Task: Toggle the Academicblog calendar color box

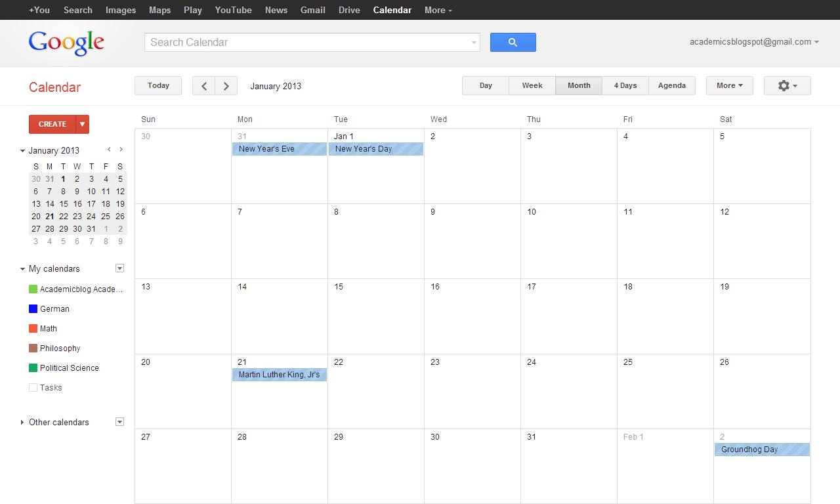Action: (33, 289)
